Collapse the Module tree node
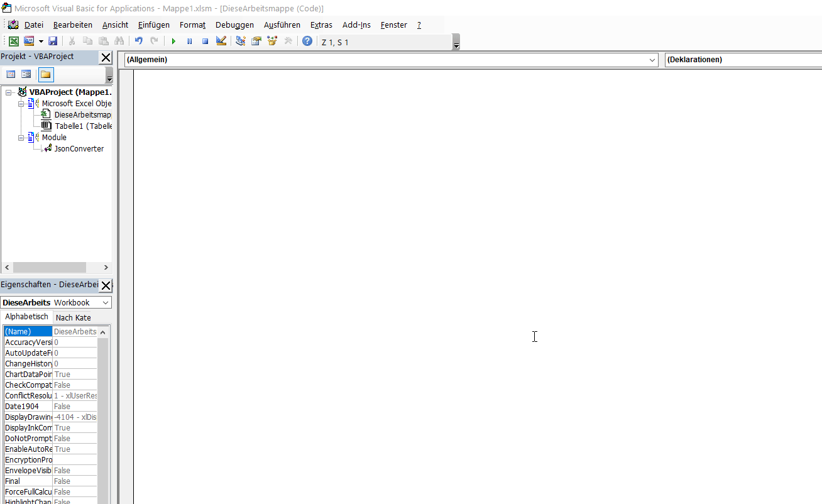Screen dimensions: 822x504 click(x=21, y=138)
